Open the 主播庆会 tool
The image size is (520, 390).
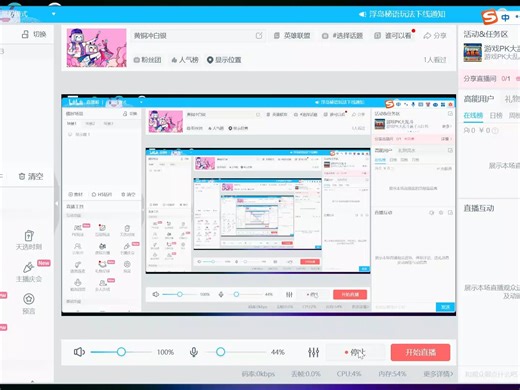coord(29,272)
